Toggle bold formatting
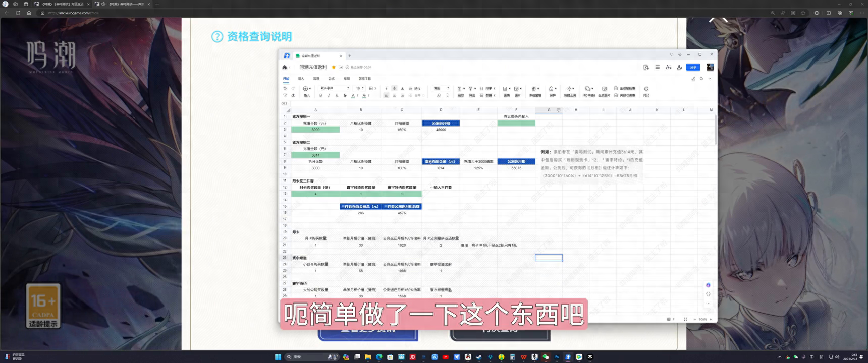This screenshot has height=363, width=868. [x=320, y=95]
